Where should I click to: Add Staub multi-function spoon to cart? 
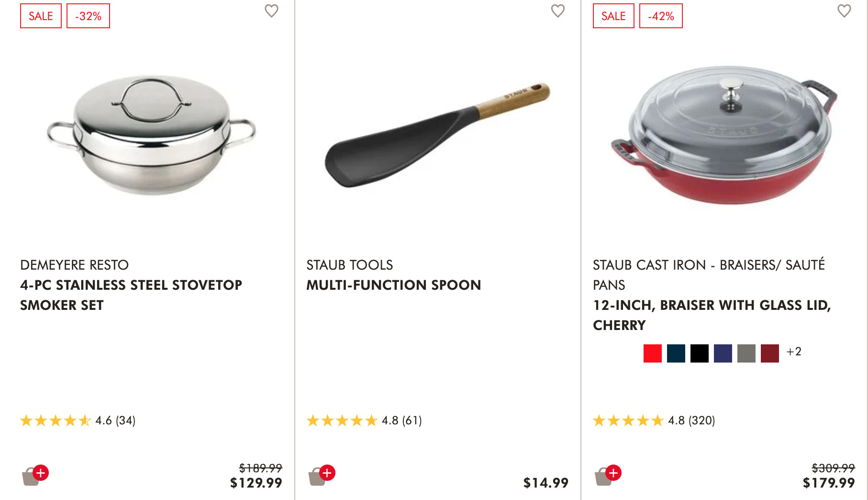point(321,475)
